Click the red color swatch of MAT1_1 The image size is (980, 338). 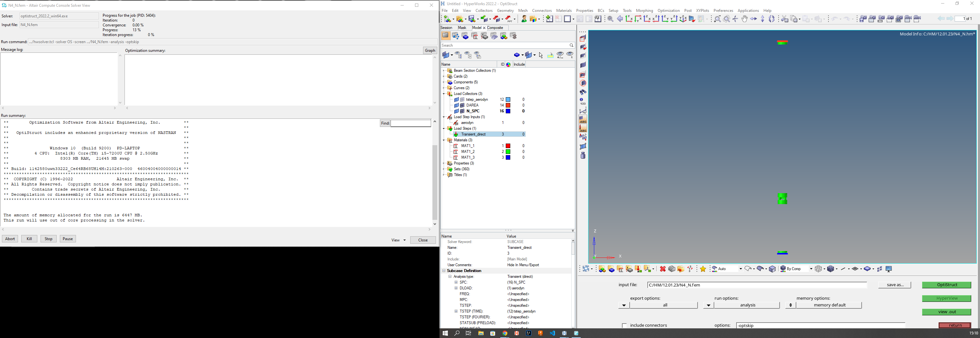point(508,146)
